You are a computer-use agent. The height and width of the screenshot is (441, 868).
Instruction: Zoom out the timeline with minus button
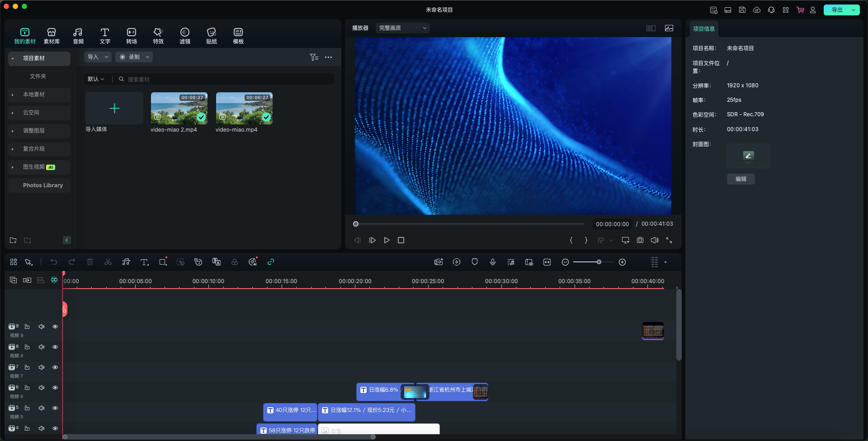565,262
